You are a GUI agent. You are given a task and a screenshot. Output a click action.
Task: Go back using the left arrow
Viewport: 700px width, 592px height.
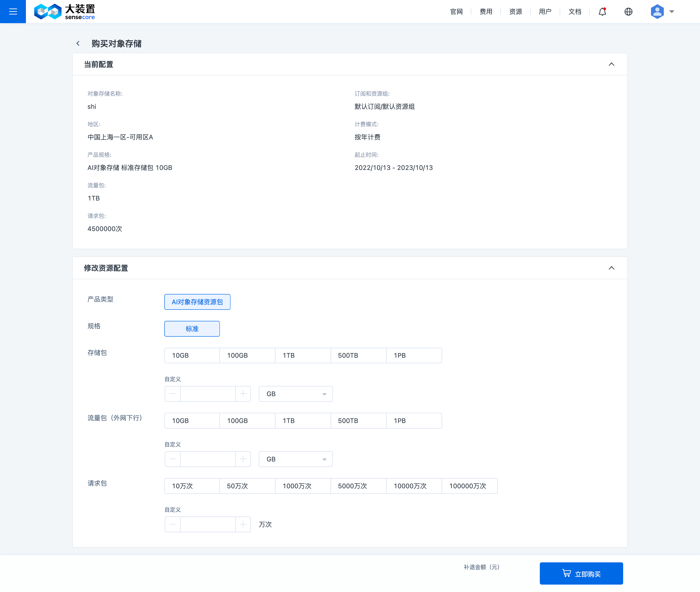click(78, 43)
